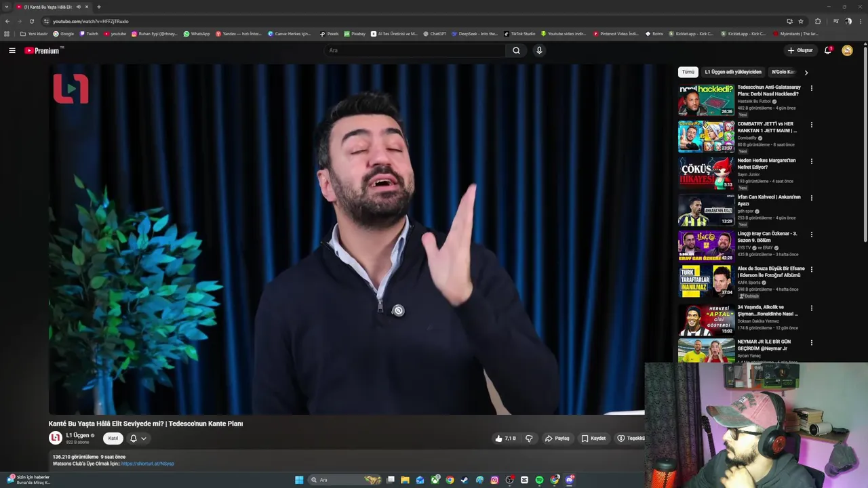Mute the tab via speaker icon
Viewport: 868px width, 488px height.
[78, 7]
